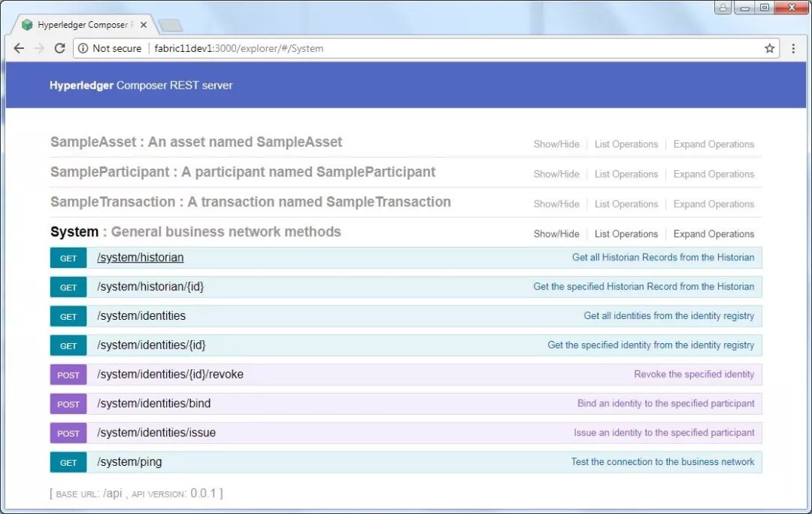
Task: Toggle Show/Hide for SampleTransaction
Action: 556,204
